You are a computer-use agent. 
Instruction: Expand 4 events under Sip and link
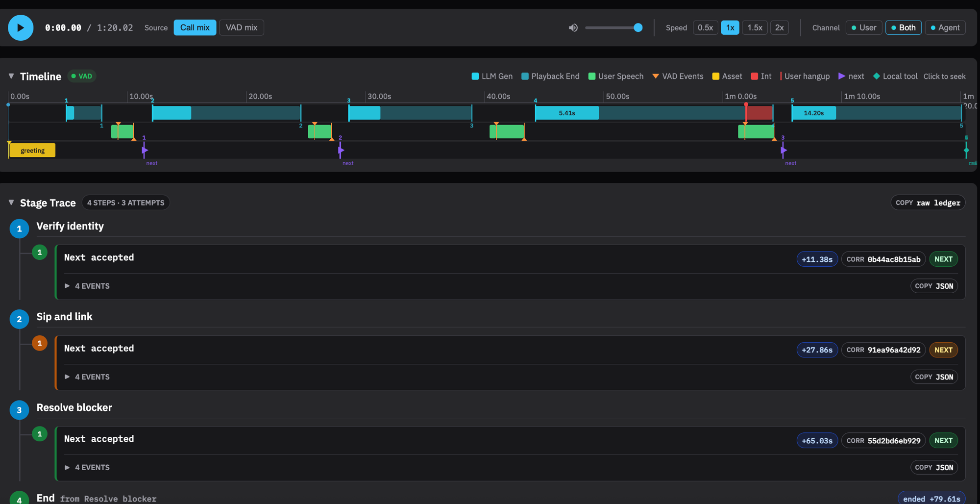pos(87,377)
